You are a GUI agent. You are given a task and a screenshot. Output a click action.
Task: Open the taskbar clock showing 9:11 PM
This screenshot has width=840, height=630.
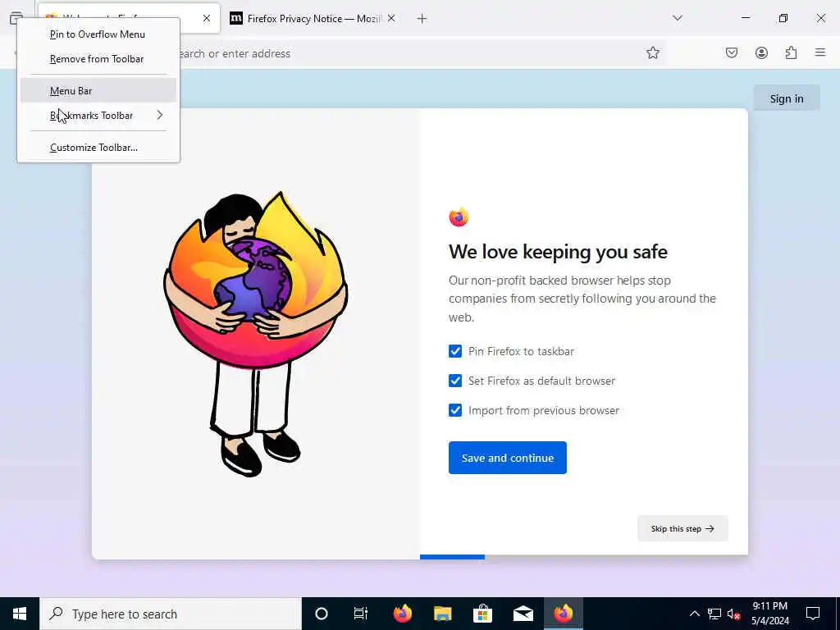[x=769, y=614]
